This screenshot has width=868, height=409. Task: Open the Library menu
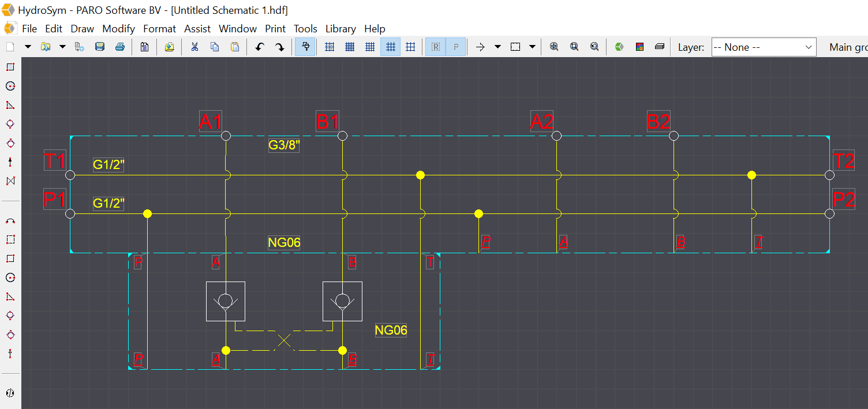pyautogui.click(x=341, y=28)
